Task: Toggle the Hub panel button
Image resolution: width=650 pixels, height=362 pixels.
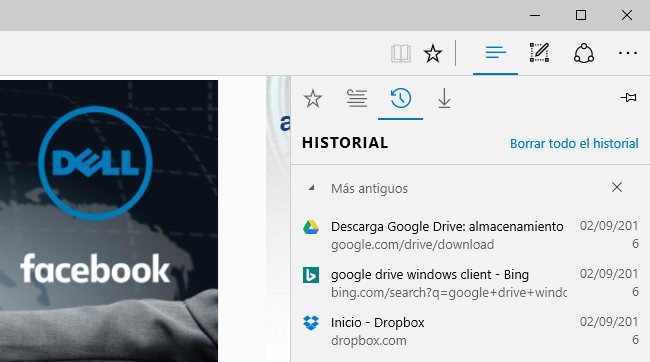Action: pos(495,53)
